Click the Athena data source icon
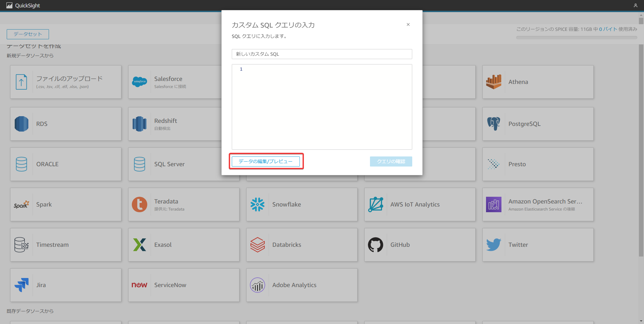644x324 pixels. click(494, 82)
